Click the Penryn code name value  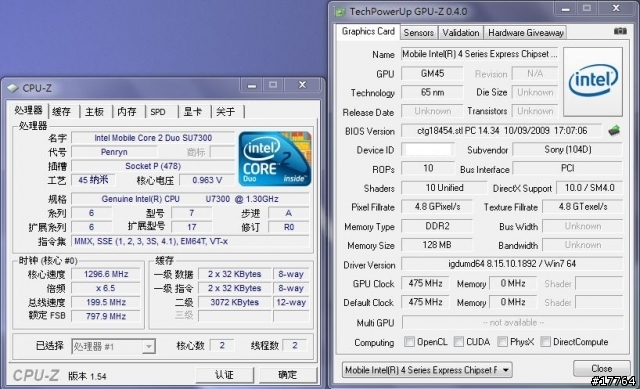pos(114,152)
